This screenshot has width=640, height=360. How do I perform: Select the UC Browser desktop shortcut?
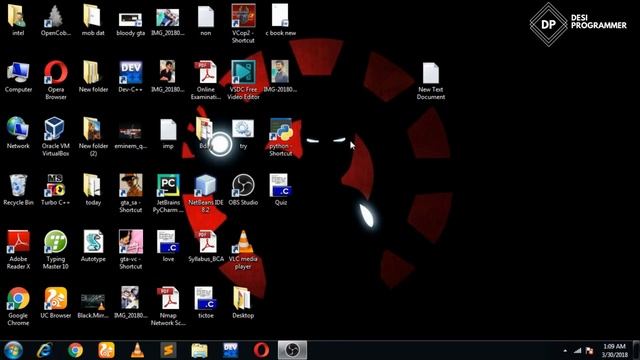point(56,299)
